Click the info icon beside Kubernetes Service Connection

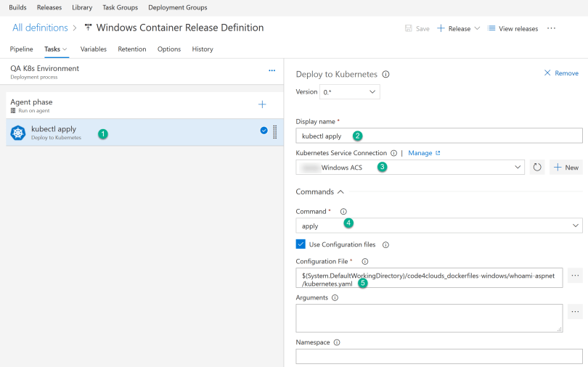393,153
